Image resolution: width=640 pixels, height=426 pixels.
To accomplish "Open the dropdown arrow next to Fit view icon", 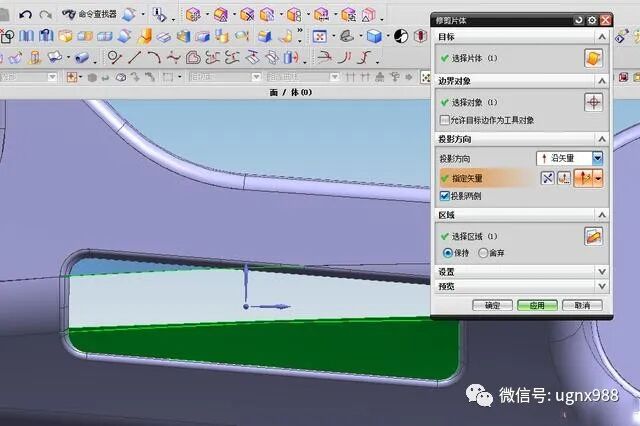I will 333,37.
